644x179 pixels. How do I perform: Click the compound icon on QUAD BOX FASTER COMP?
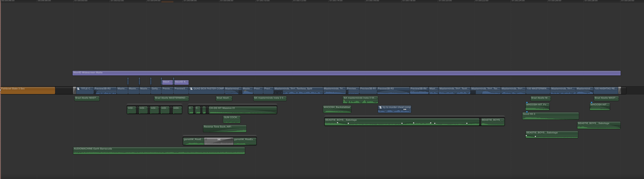(191, 89)
